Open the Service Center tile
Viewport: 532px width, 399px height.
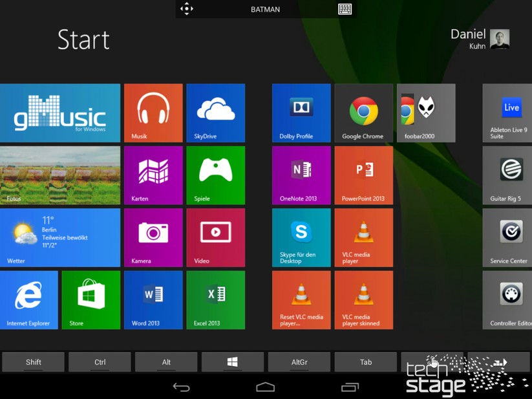click(507, 237)
